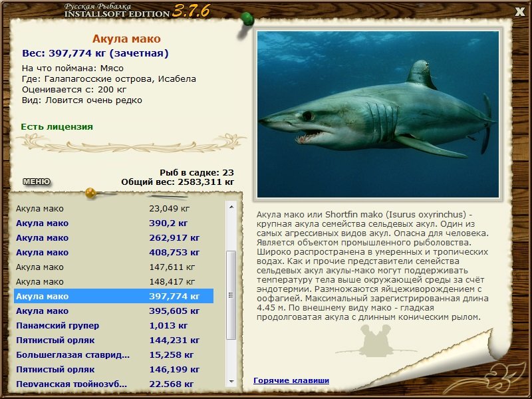Click the scrollbar up arrow in fish list
The width and height of the screenshot is (532, 399).
(231, 207)
